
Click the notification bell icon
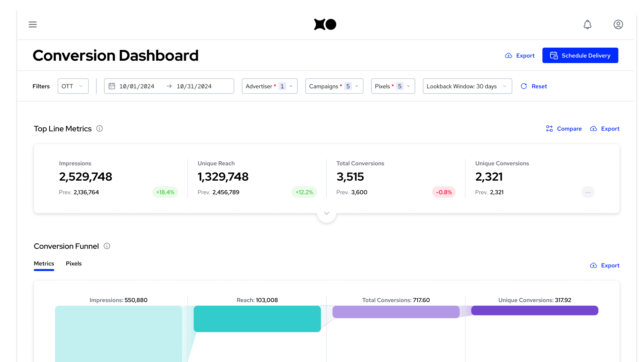coord(587,24)
